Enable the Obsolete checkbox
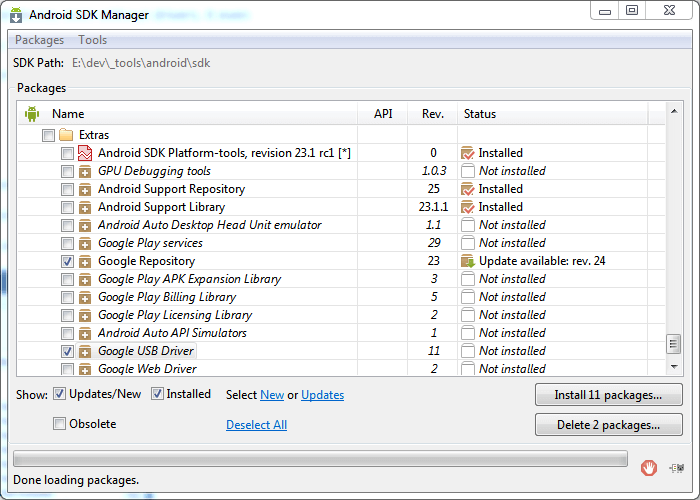The image size is (700, 500). pyautogui.click(x=59, y=423)
